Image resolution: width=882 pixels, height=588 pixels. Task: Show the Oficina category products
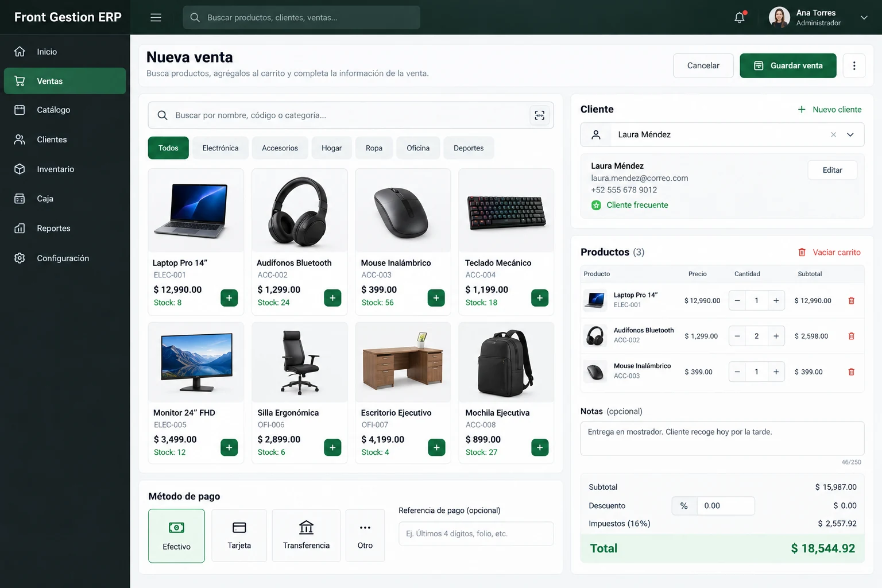click(418, 148)
